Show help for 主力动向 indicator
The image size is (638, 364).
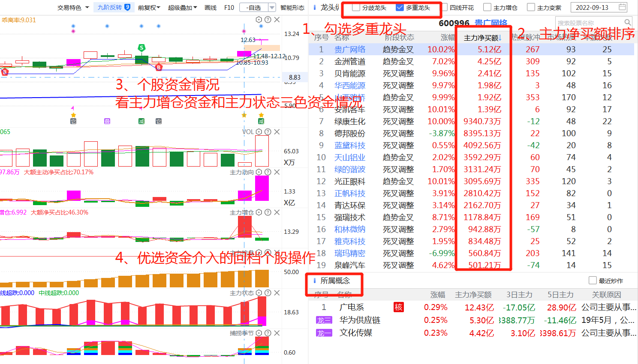[x=268, y=172]
